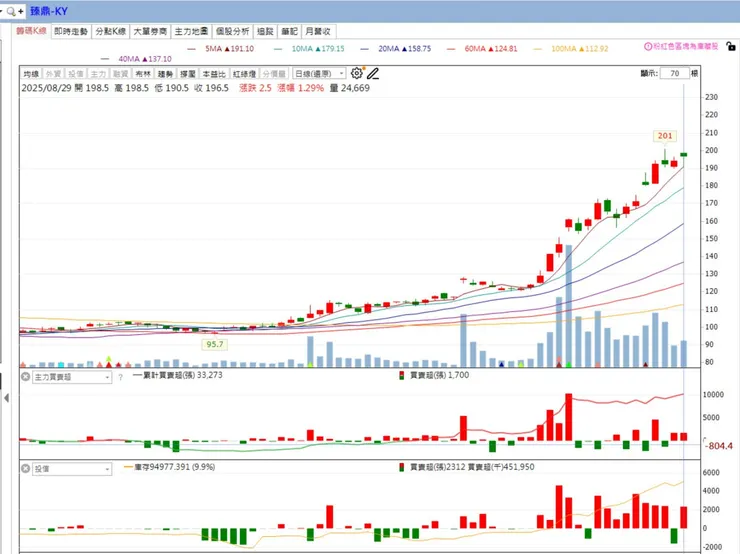Open the 主力買賣超 indicator dropdown
The width and height of the screenshot is (740, 554).
72,377
